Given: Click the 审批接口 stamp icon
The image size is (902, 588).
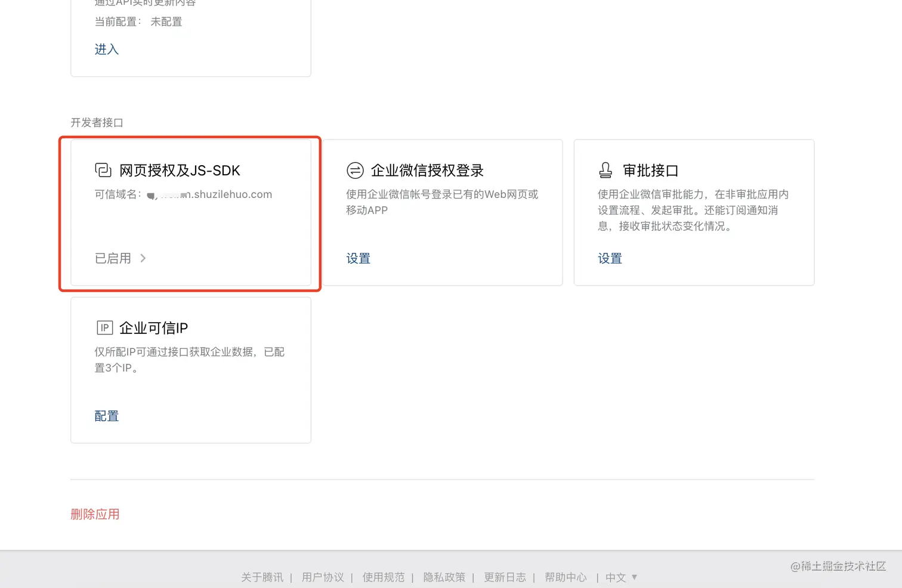Looking at the screenshot, I should pos(606,171).
